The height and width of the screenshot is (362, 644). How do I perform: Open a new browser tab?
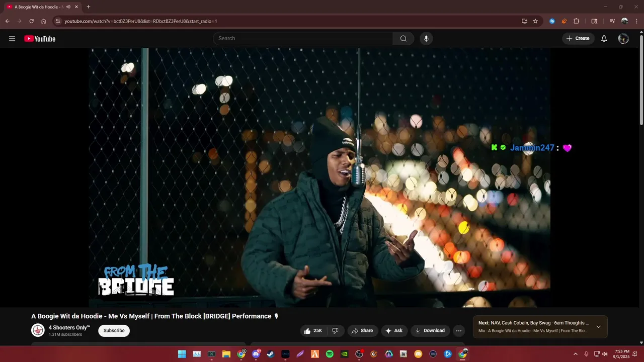tap(89, 7)
